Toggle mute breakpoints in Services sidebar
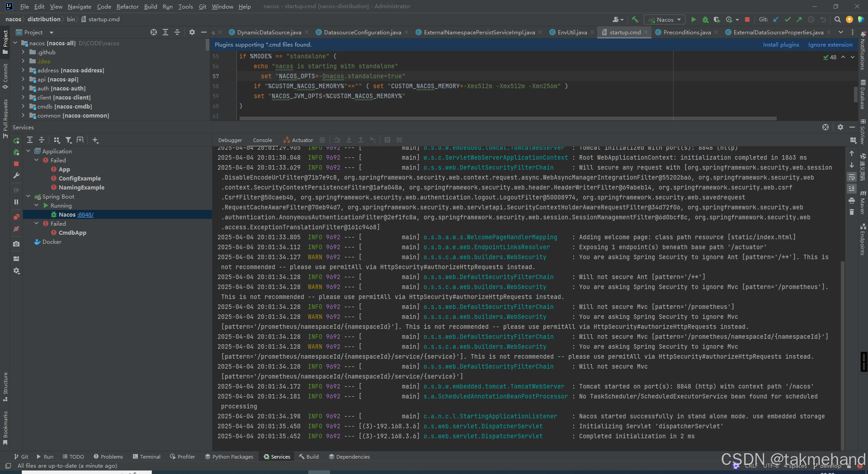 [x=16, y=229]
